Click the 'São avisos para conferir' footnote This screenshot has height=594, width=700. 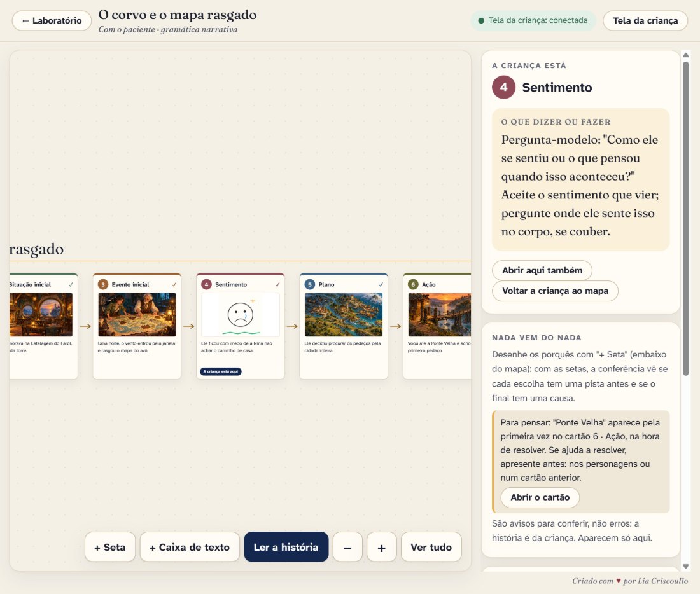click(x=572, y=530)
